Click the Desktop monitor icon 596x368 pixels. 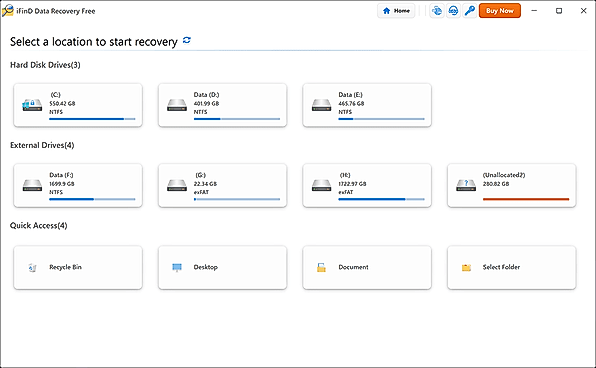[177, 268]
